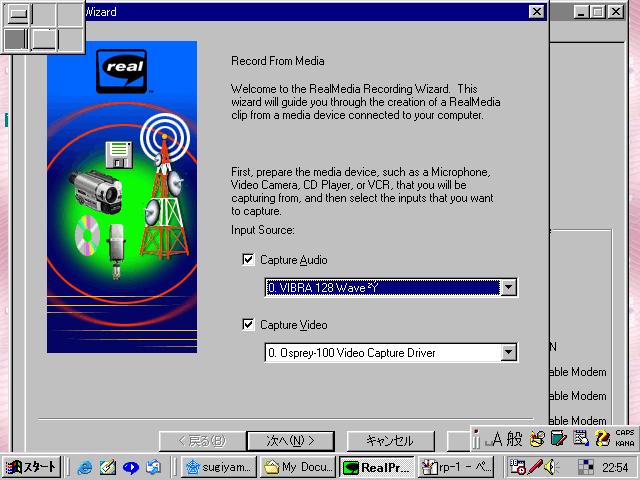Minimize the background RealProducer window

coord(581,12)
